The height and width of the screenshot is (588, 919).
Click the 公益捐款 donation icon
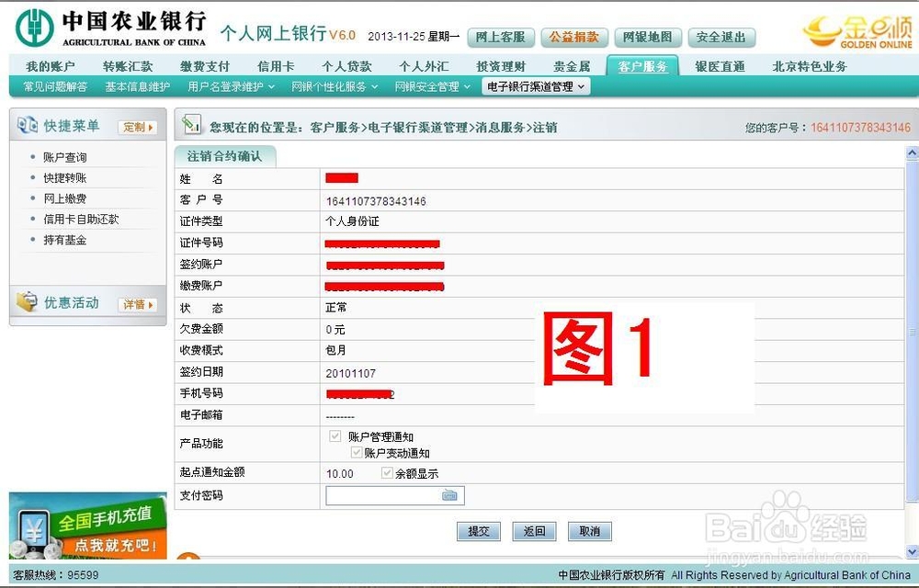[x=573, y=38]
